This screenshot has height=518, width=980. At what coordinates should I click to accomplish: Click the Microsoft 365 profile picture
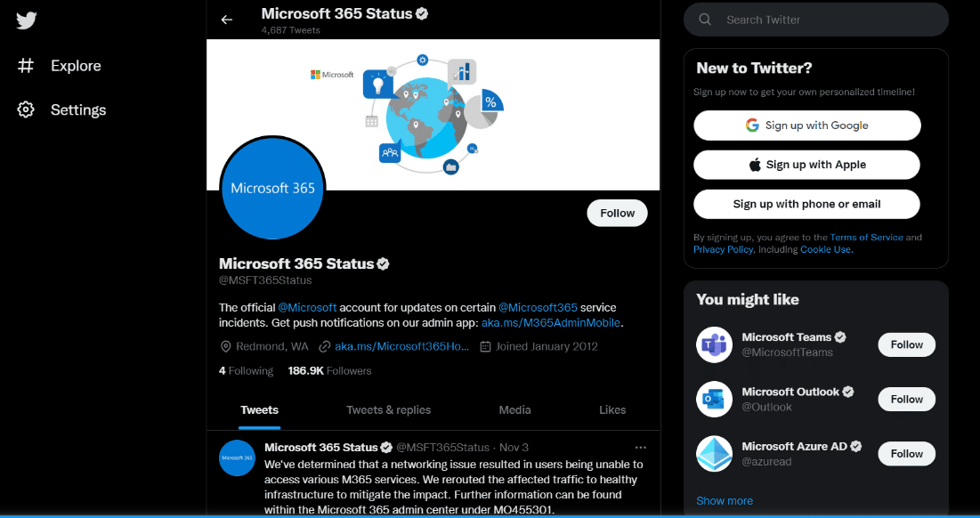[271, 189]
